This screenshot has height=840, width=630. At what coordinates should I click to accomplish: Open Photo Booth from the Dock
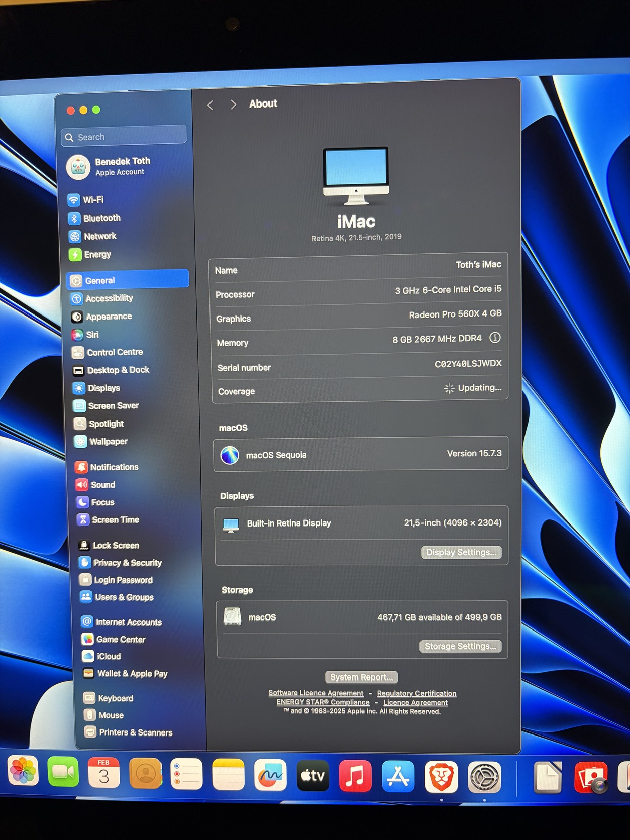point(591,778)
